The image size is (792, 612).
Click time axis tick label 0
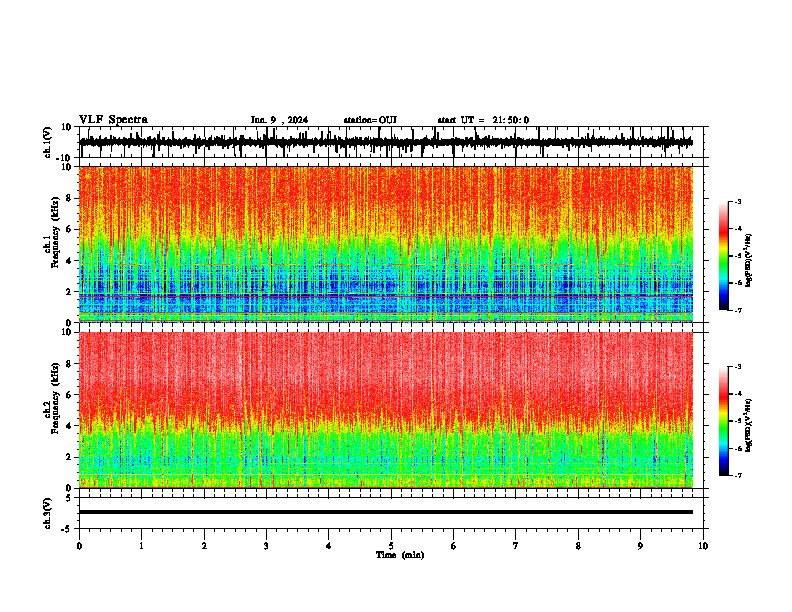click(79, 546)
